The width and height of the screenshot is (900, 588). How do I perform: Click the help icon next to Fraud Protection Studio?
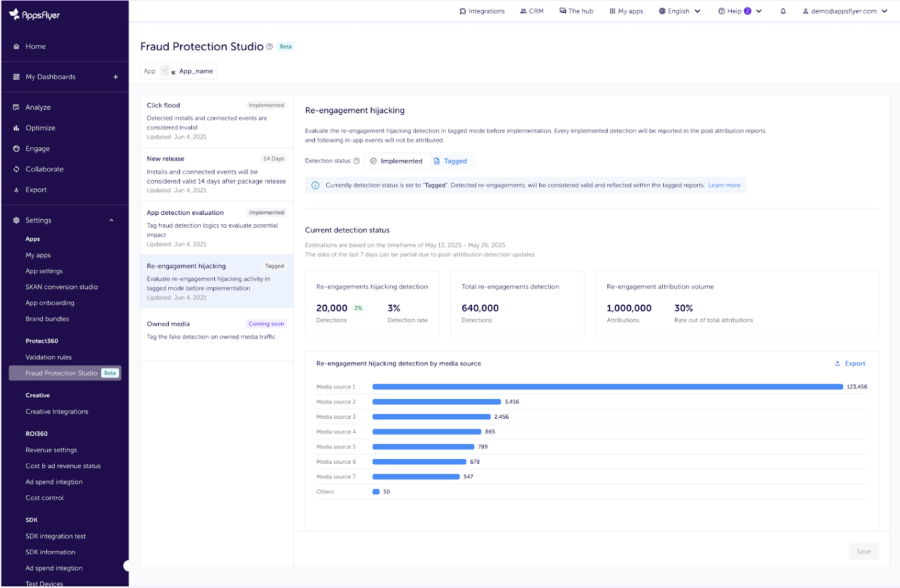click(x=269, y=47)
